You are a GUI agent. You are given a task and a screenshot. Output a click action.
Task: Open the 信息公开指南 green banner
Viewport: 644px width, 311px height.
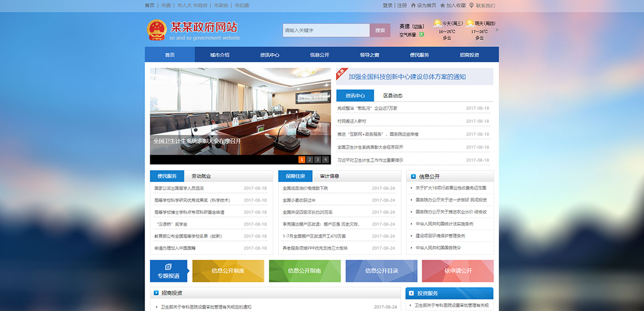click(304, 270)
